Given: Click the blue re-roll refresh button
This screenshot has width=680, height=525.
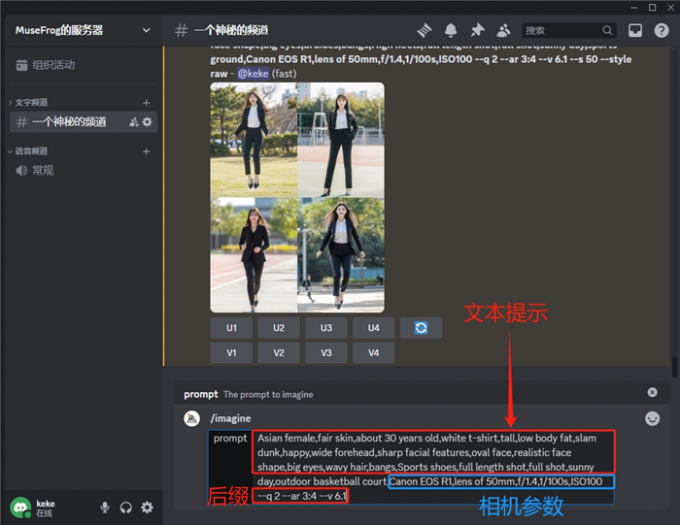Looking at the screenshot, I should 421,328.
